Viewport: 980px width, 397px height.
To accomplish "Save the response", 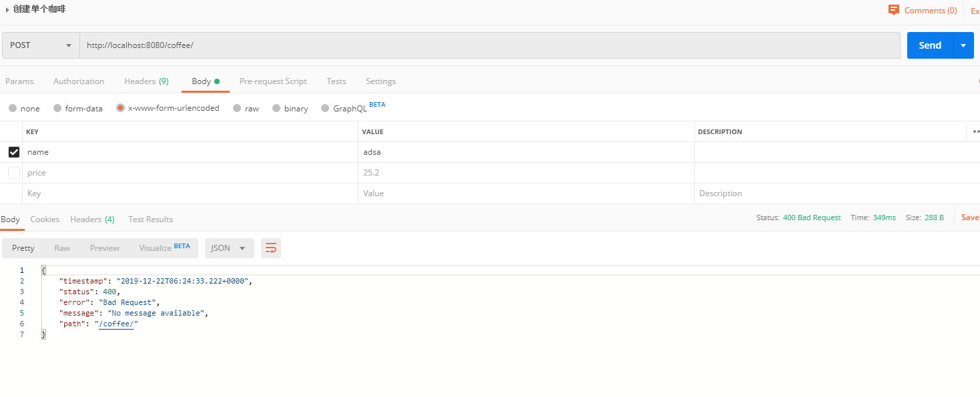I will click(x=970, y=218).
